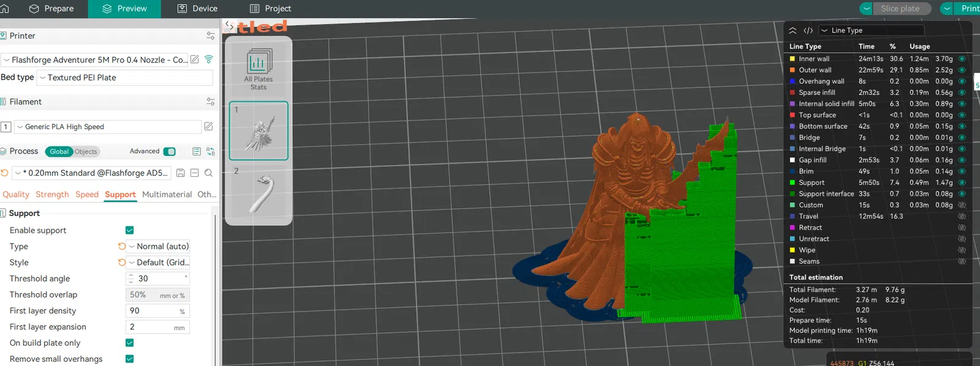
Task: Open the printer preset dropdown
Action: [95, 59]
